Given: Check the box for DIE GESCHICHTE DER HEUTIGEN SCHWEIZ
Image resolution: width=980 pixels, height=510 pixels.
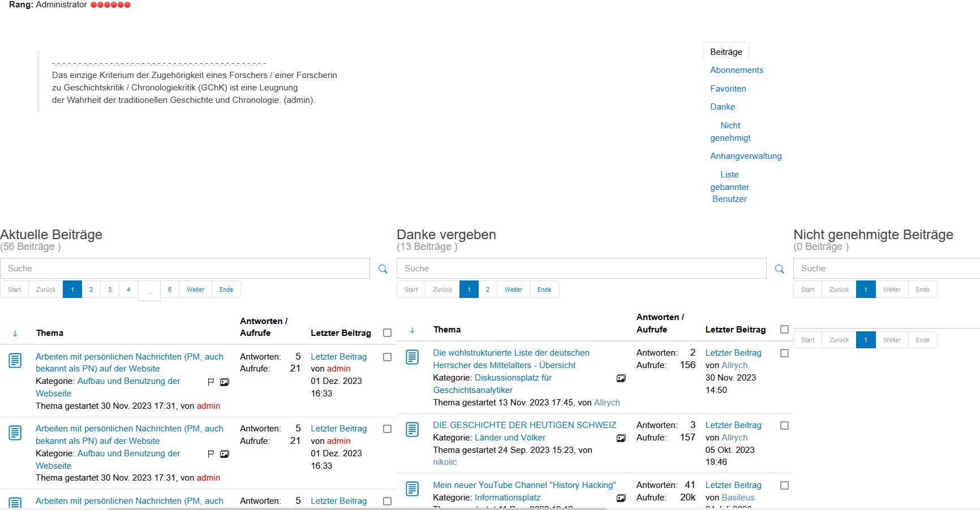Looking at the screenshot, I should pos(784,426).
